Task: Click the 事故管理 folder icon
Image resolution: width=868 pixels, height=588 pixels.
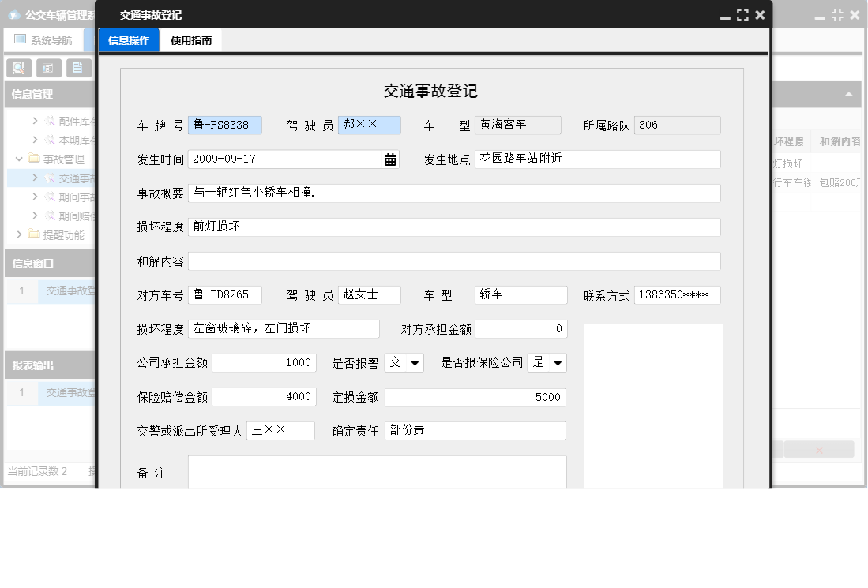Action: [x=34, y=159]
